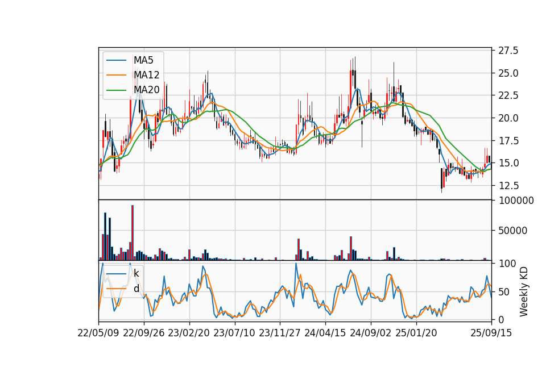This screenshot has height=392, width=546.
Task: Click the 15.0 price axis tick
Action: click(x=508, y=163)
